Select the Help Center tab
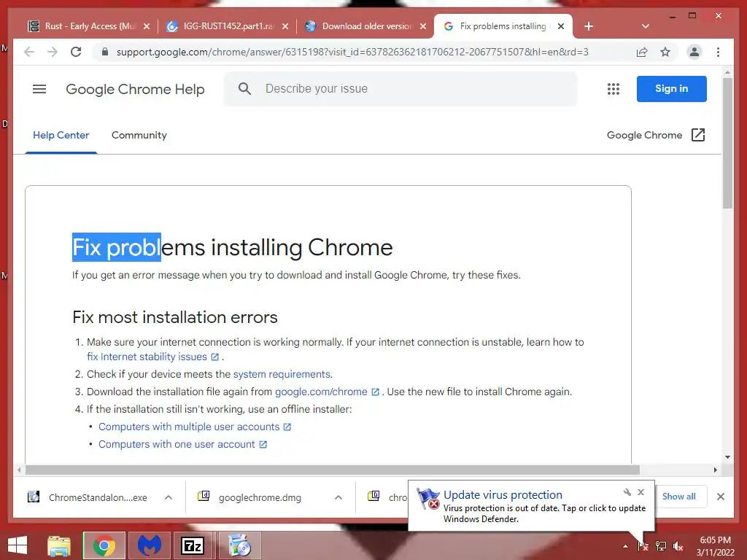The width and height of the screenshot is (747, 560). pos(61,135)
